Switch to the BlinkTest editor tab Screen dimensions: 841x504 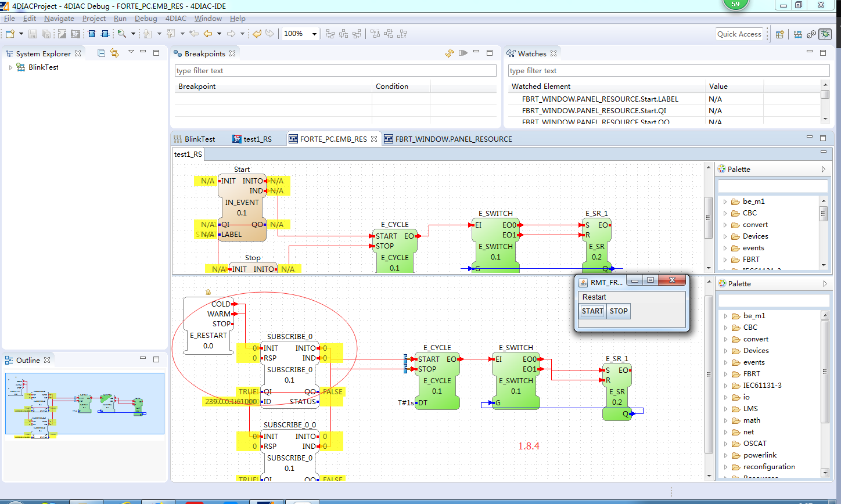coord(195,139)
